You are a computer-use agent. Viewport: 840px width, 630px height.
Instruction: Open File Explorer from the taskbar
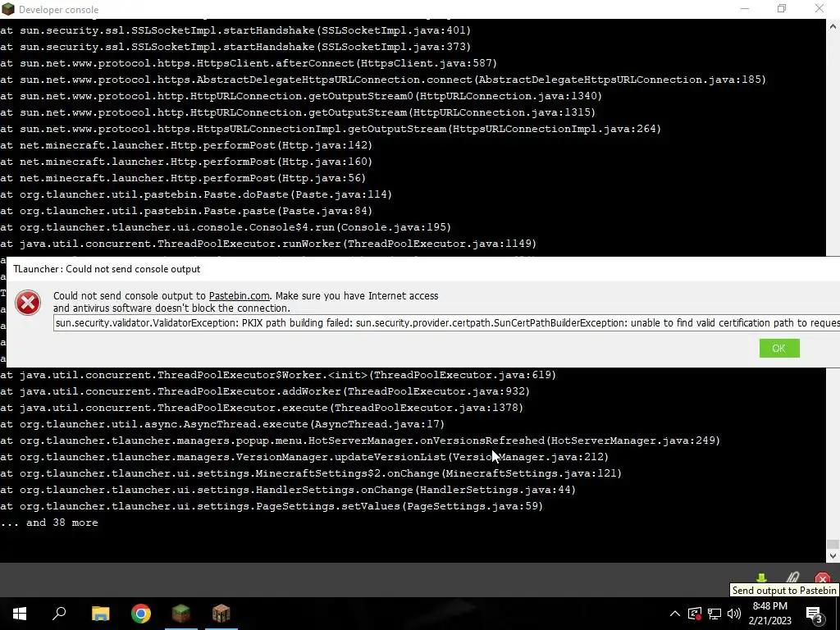coord(100,614)
